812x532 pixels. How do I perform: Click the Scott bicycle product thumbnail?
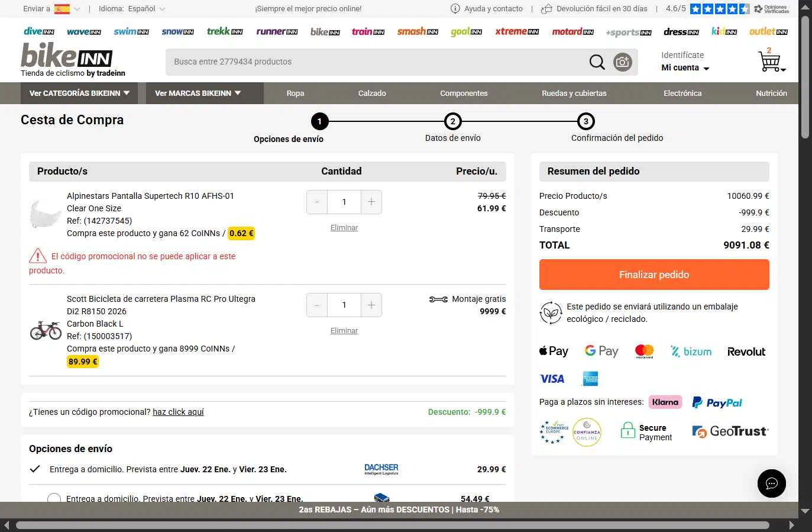pyautogui.click(x=46, y=330)
